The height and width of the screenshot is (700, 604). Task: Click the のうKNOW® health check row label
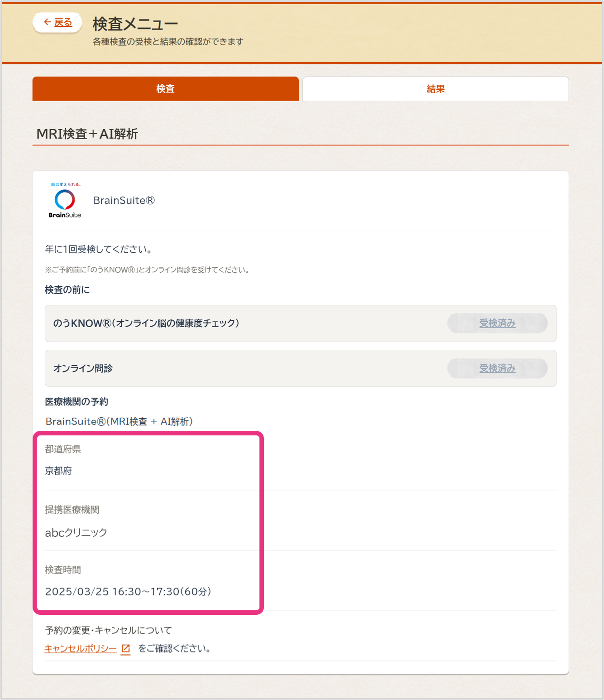(x=146, y=323)
